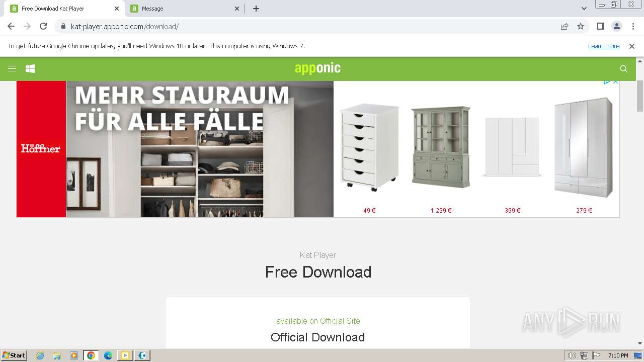
Task: Toggle the browser side panel
Action: click(x=600, y=26)
